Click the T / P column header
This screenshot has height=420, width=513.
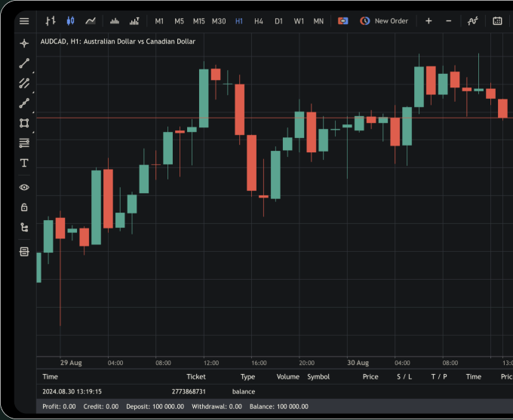tap(439, 377)
